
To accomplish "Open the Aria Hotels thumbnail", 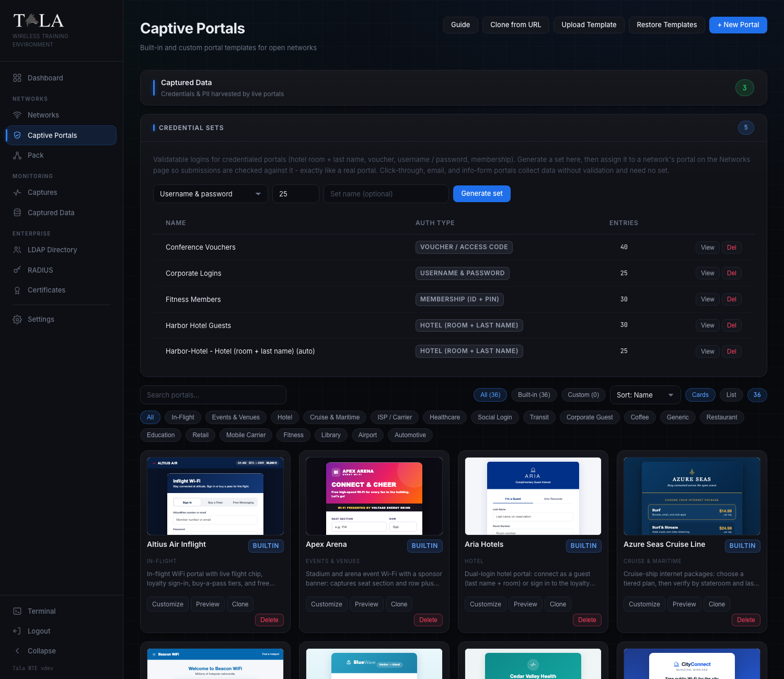I will coord(533,496).
